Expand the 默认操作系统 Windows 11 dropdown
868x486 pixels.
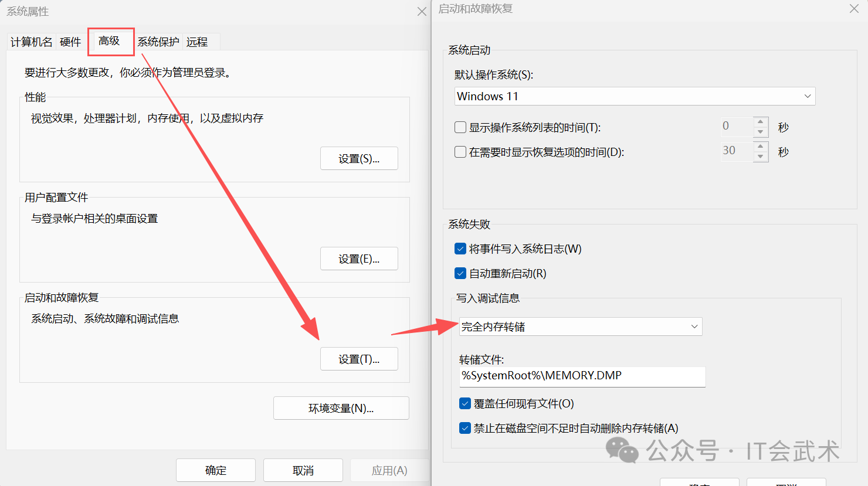coord(635,96)
